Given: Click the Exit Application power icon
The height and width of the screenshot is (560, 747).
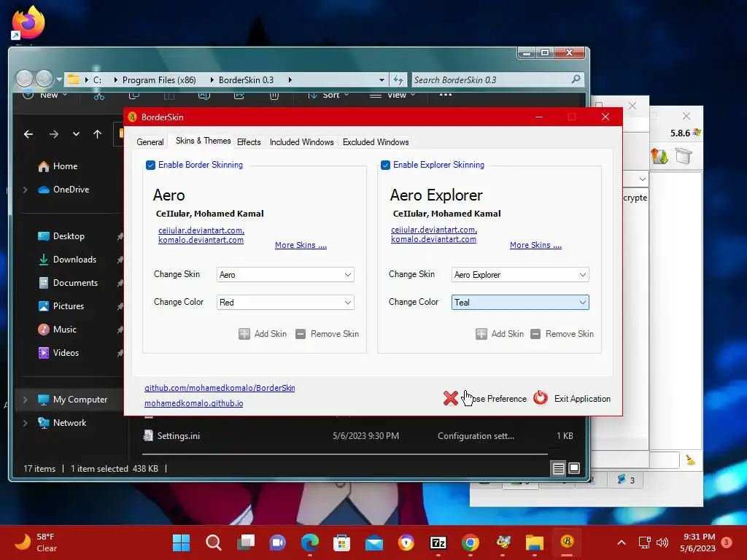Looking at the screenshot, I should (541, 397).
